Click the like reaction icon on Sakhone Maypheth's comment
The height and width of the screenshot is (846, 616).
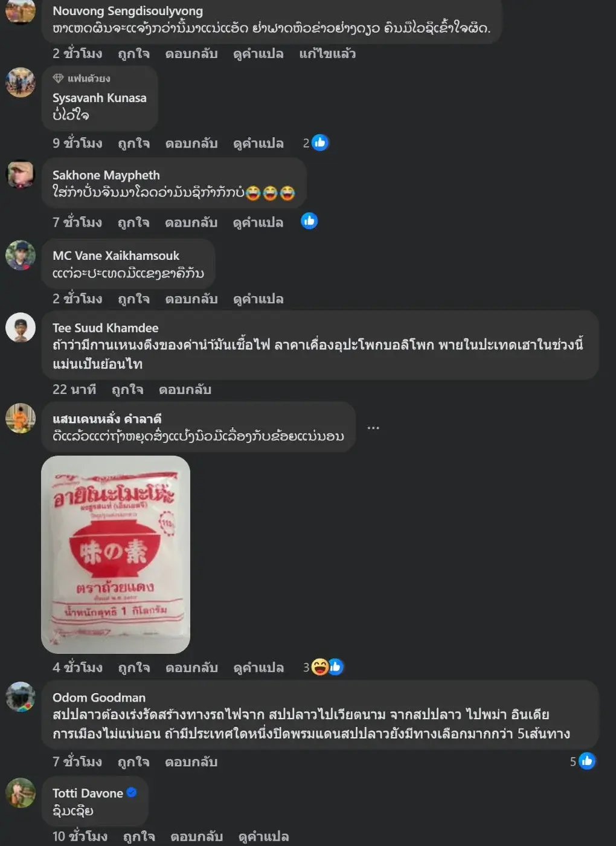[309, 221]
